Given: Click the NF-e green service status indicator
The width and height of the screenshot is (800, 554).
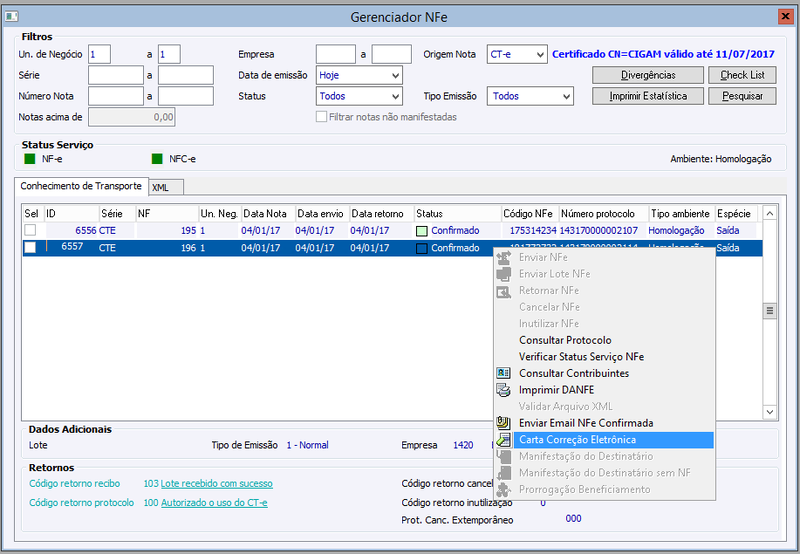Looking at the screenshot, I should click(x=30, y=159).
